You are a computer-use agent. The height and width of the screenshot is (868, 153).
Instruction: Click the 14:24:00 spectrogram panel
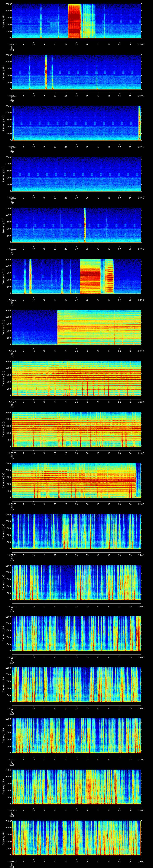(77, 123)
